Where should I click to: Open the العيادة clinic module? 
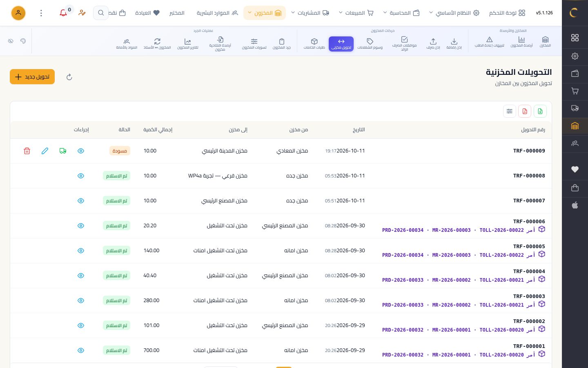point(147,13)
